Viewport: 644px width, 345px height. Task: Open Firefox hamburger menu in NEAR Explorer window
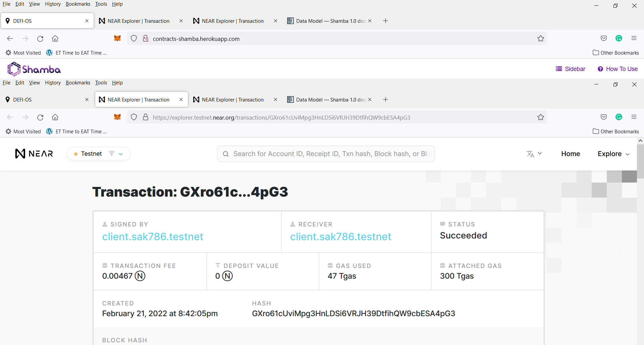click(x=634, y=117)
